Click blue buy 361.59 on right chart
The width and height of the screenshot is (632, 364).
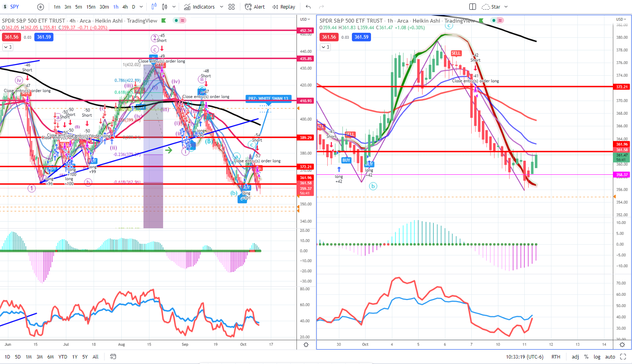click(x=362, y=37)
